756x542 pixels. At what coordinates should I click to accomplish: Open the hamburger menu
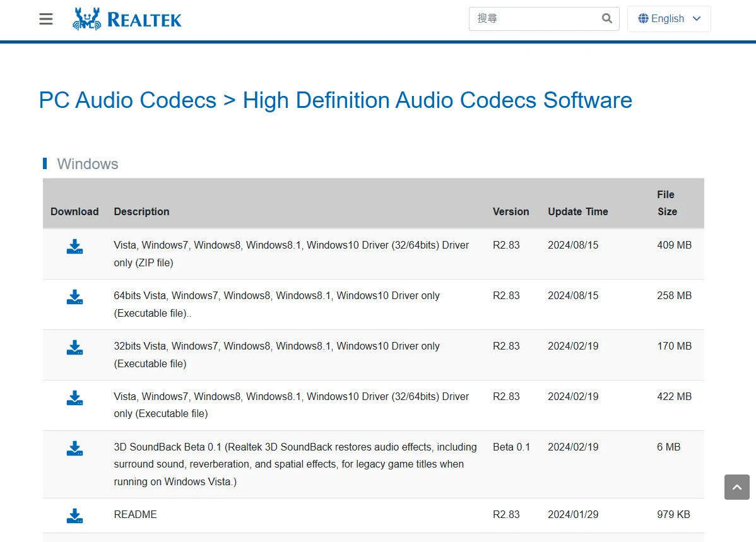(x=46, y=19)
